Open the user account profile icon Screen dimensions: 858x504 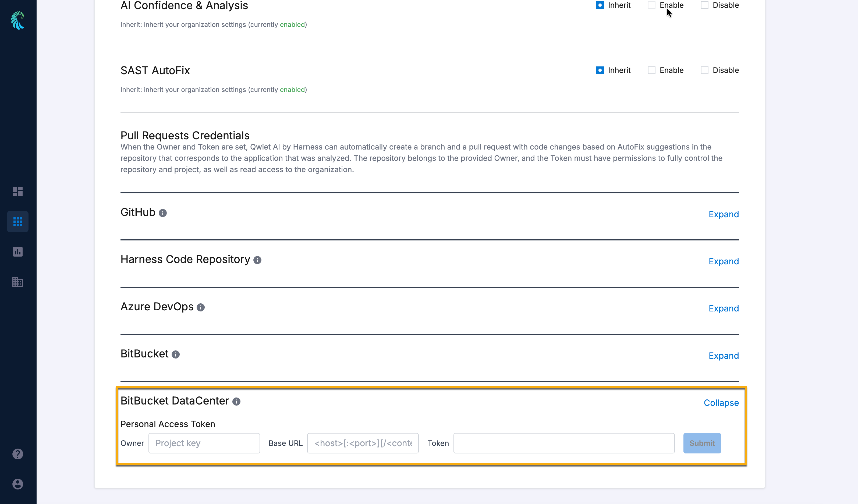pos(18,484)
